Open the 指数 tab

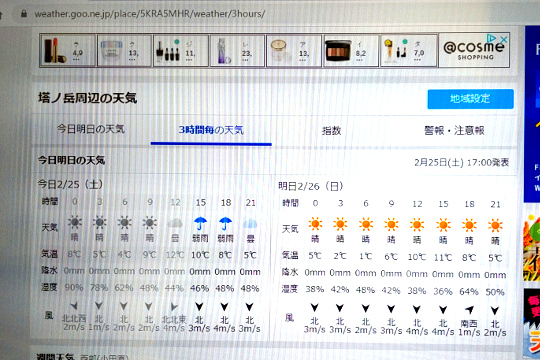331,131
